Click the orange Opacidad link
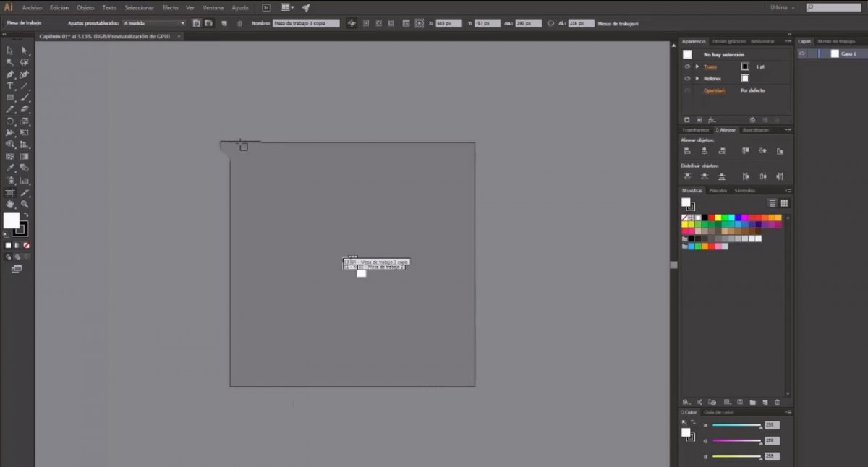 coord(714,90)
